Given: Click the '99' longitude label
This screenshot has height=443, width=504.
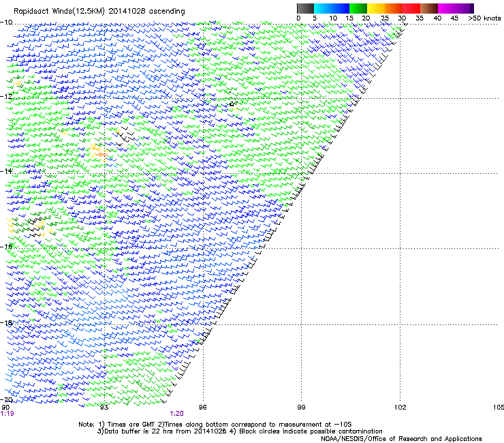Looking at the screenshot, I should 301,408.
